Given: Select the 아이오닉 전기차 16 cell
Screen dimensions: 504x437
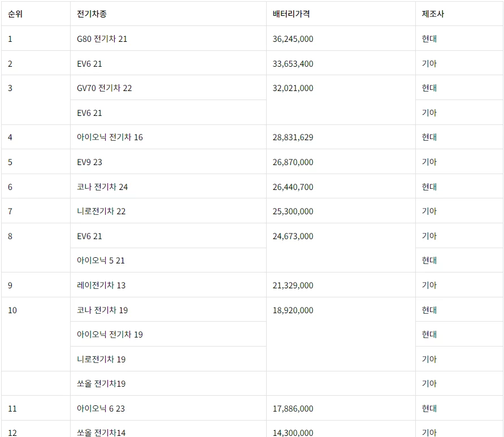Looking at the screenshot, I should tap(168, 137).
